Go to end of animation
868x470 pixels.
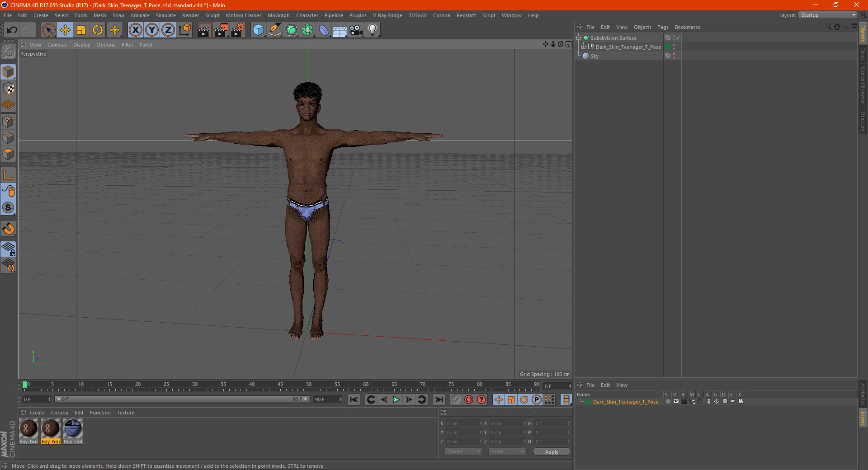pyautogui.click(x=439, y=399)
